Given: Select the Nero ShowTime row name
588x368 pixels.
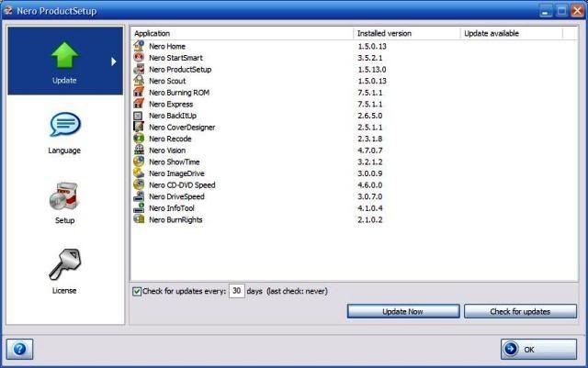Looking at the screenshot, I should click(175, 162).
